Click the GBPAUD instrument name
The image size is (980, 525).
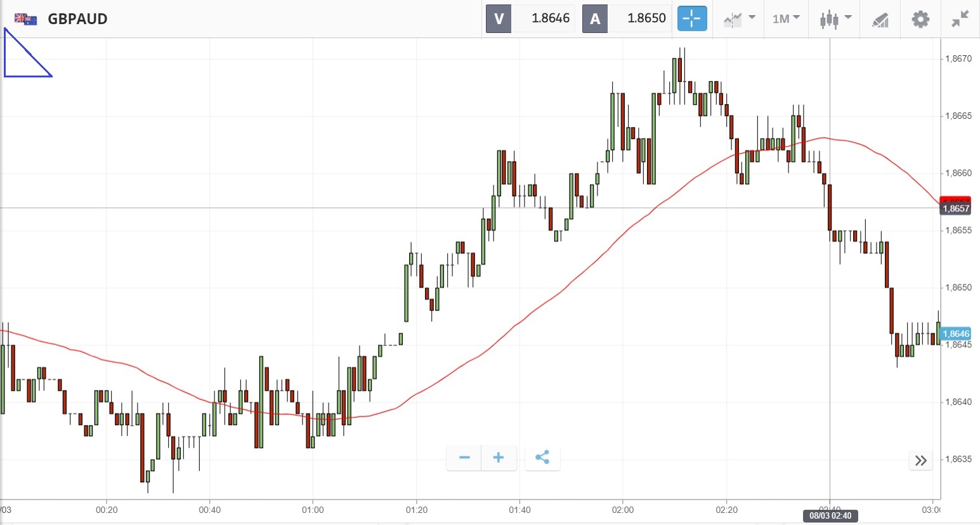coord(77,19)
